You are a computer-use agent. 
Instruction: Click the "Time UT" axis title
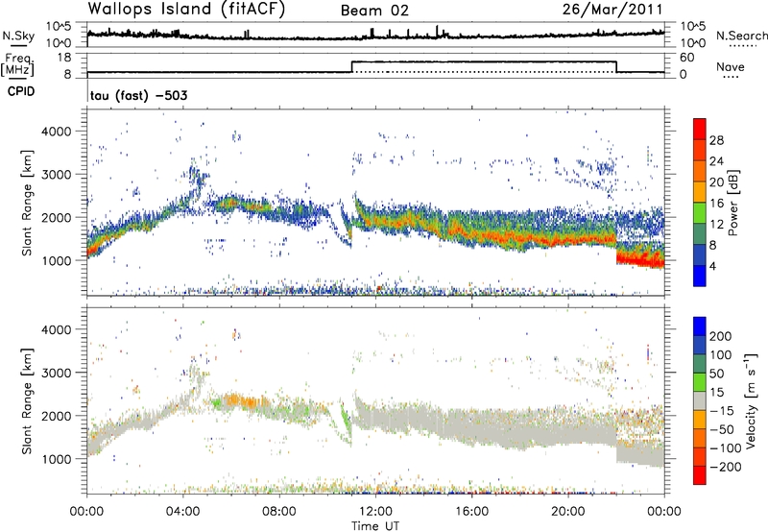point(375,526)
